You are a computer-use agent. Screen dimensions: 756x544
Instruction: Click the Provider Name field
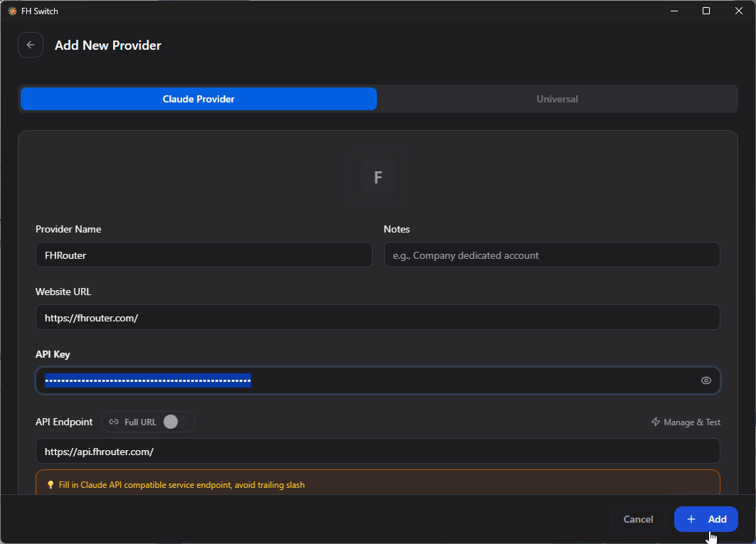204,255
